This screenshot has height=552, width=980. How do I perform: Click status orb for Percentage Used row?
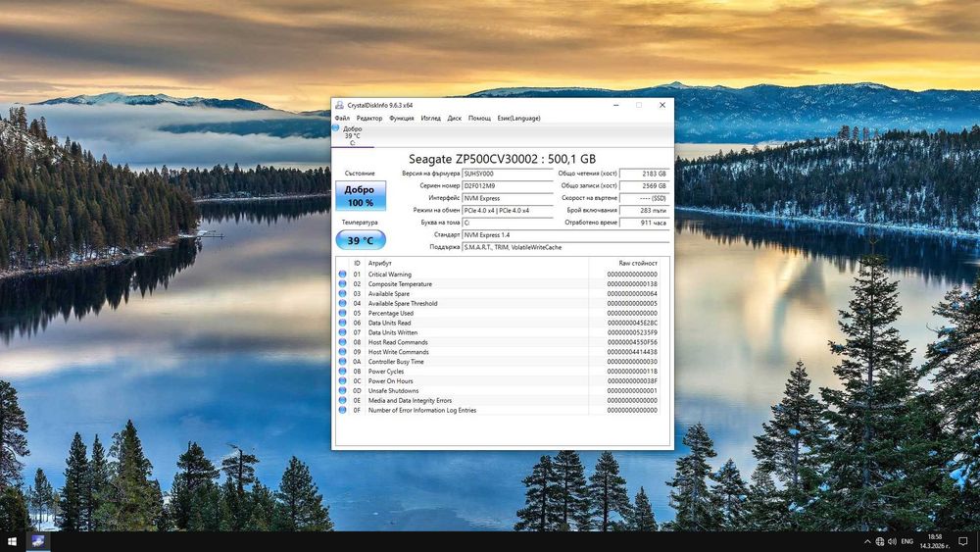tap(342, 313)
